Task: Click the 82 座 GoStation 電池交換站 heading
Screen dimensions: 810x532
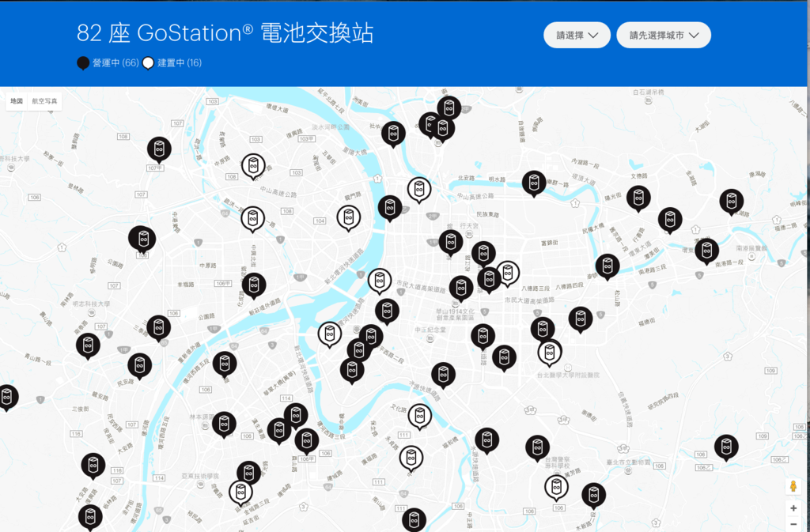Action: pyautogui.click(x=225, y=33)
